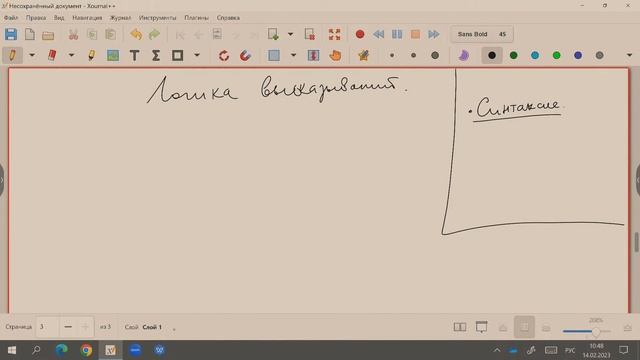The height and width of the screenshot is (360, 640).
Task: Open shape drawing type dropdown
Action: [x=197, y=55]
